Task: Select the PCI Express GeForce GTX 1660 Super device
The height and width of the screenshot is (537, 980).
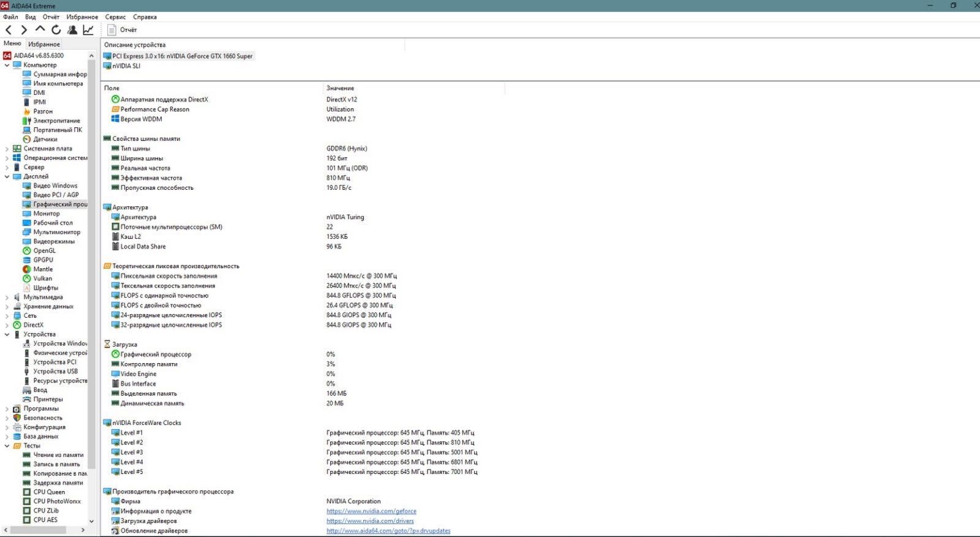Action: pyautogui.click(x=178, y=56)
